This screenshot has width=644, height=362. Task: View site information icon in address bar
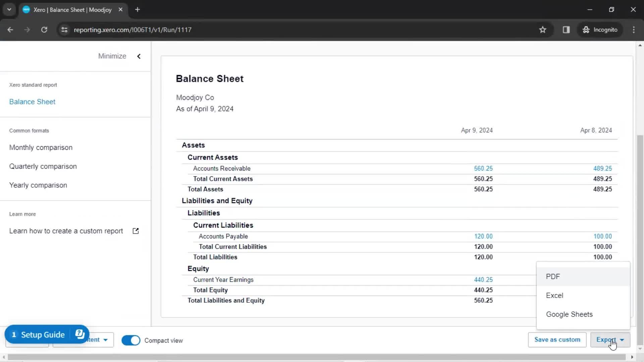click(64, 30)
